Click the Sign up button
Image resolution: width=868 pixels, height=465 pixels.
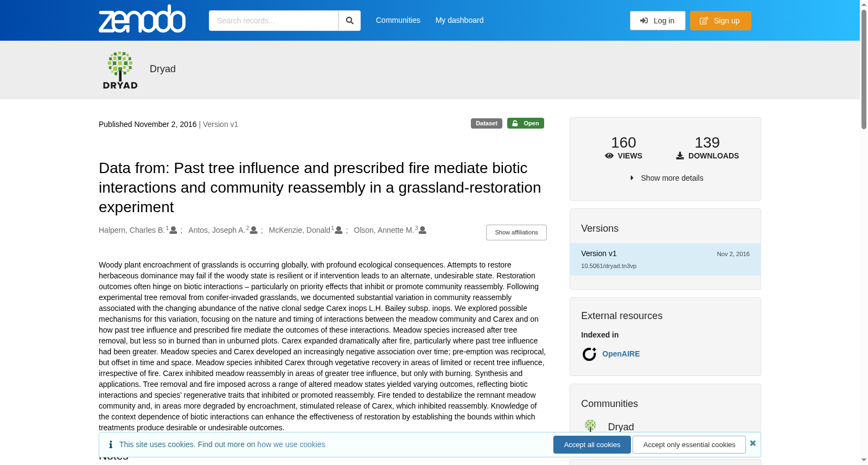point(720,21)
